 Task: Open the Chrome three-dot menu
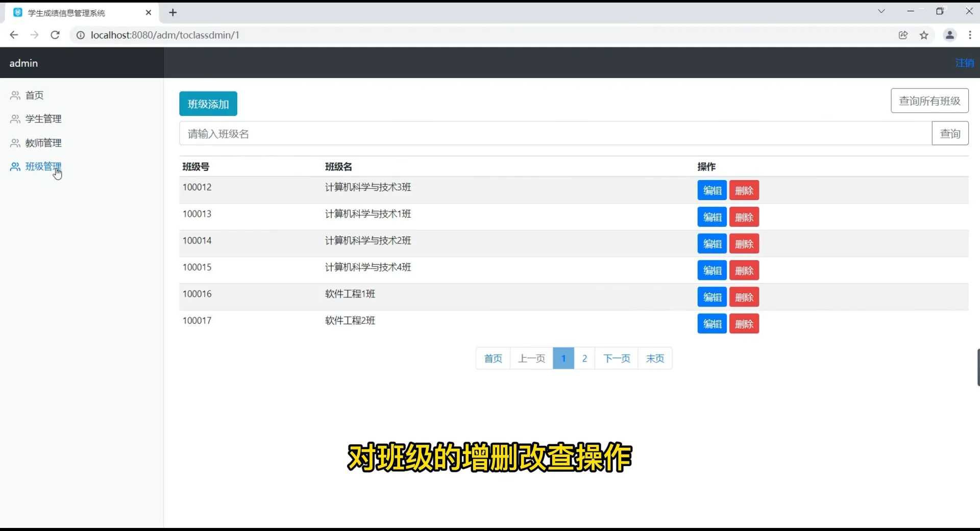(969, 35)
